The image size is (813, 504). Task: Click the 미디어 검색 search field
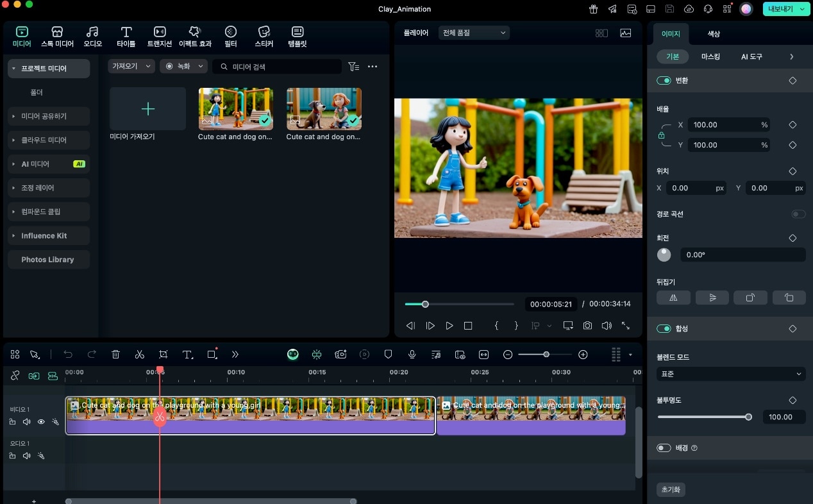(x=277, y=66)
